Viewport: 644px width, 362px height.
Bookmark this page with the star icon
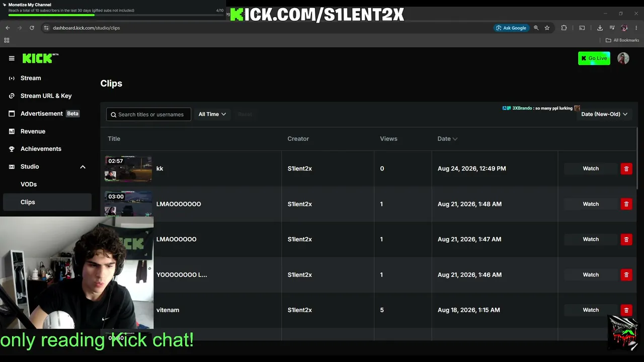tap(547, 28)
